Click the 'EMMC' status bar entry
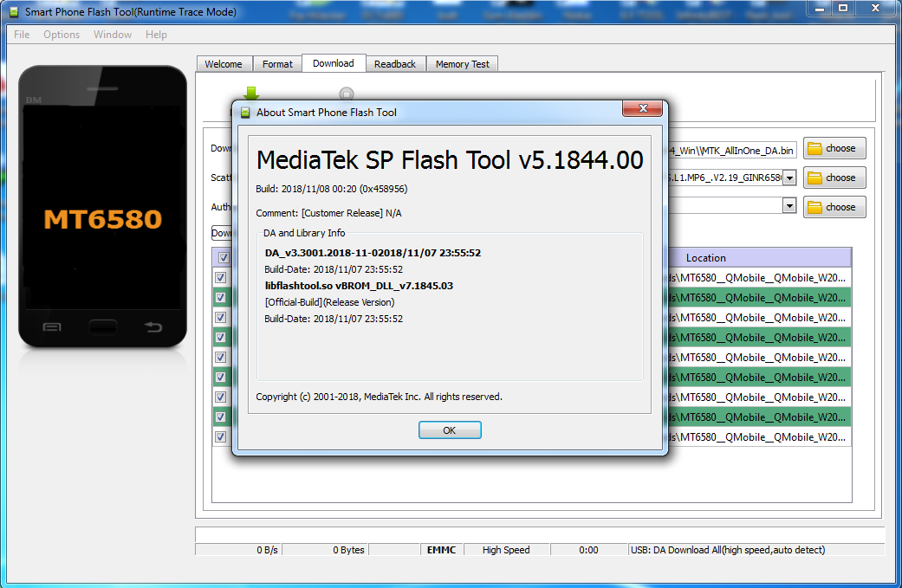Screen dimensions: 902x588 [x=441, y=550]
